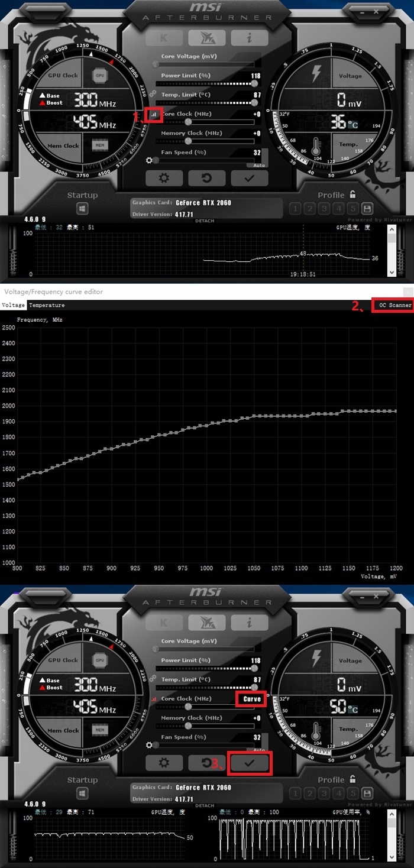Click fan user-define gear icon in lower window
This screenshot has height=868, width=414.
point(148,744)
